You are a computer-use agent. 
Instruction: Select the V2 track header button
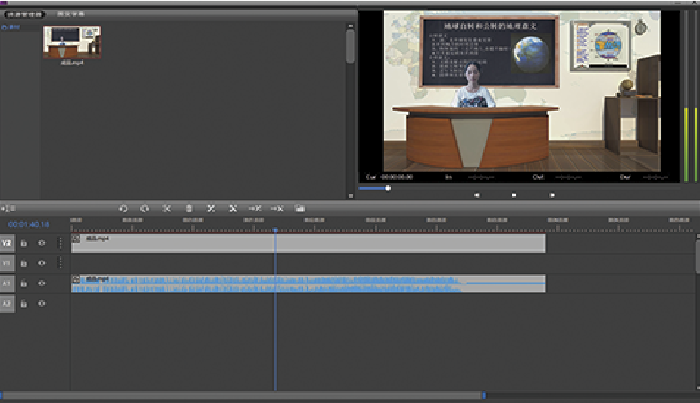(x=7, y=243)
